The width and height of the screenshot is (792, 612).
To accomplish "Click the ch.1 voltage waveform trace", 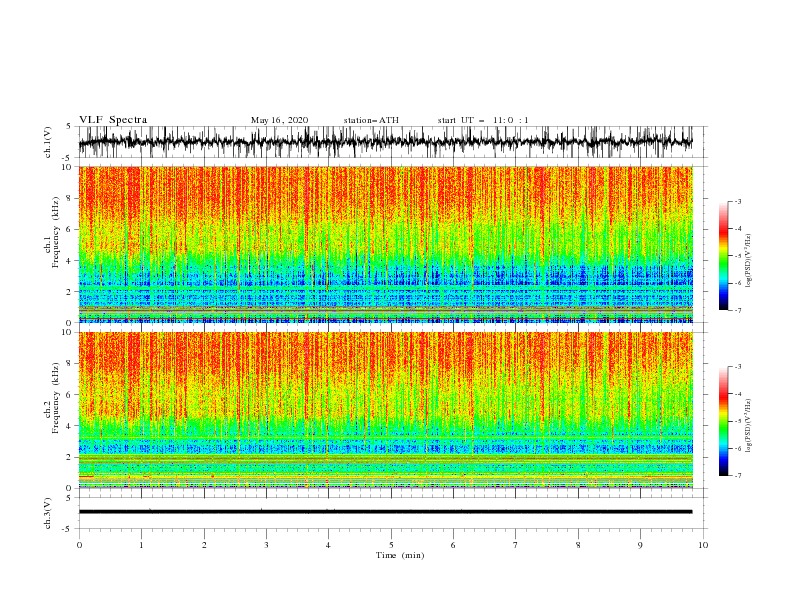I will pos(385,142).
